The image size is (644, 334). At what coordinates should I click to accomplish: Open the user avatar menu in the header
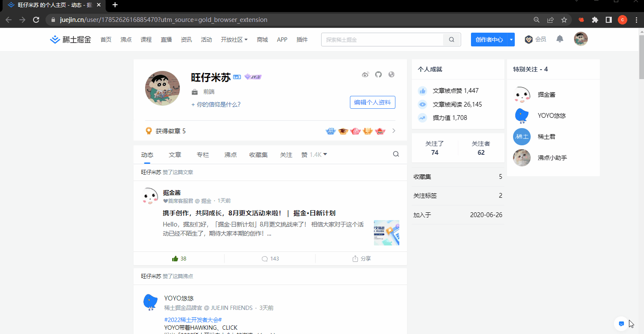[x=581, y=39]
